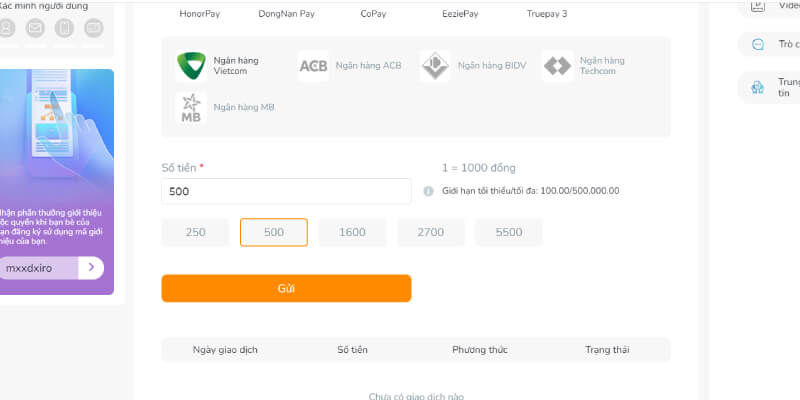Choose the 2700 quick amount
800x400 pixels.
click(431, 232)
